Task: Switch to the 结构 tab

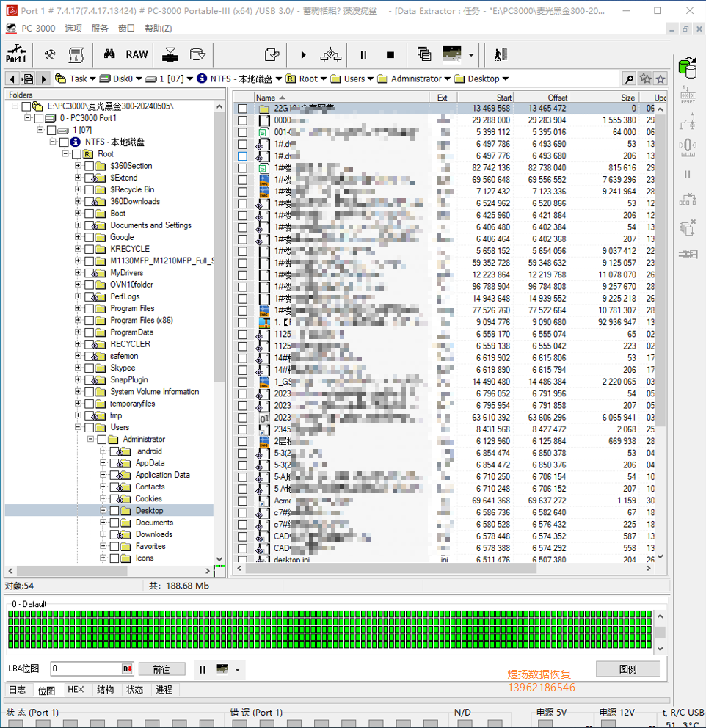Action: [106, 689]
